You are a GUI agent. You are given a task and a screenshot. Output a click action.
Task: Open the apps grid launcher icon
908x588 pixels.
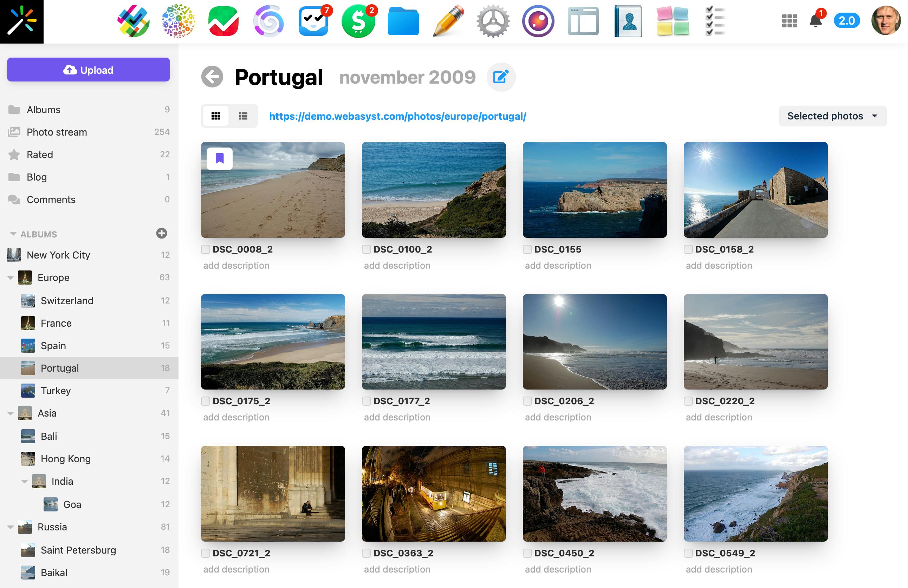point(789,21)
